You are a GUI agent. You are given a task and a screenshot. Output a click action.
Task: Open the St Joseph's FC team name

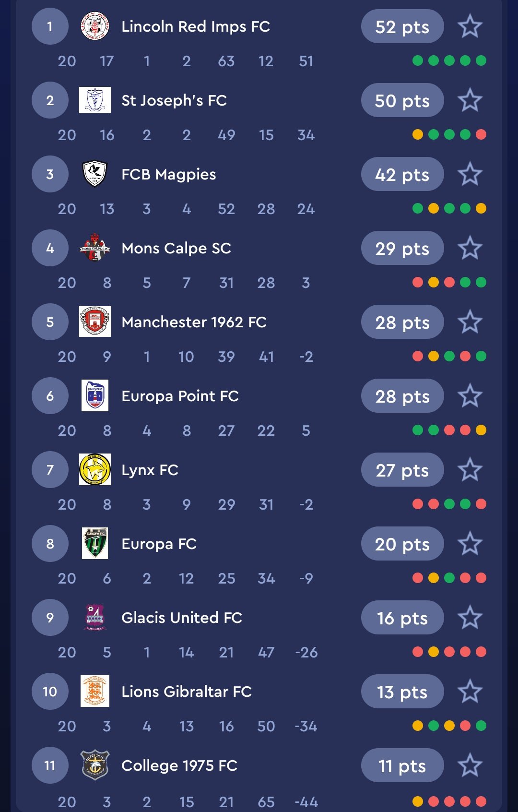174,100
